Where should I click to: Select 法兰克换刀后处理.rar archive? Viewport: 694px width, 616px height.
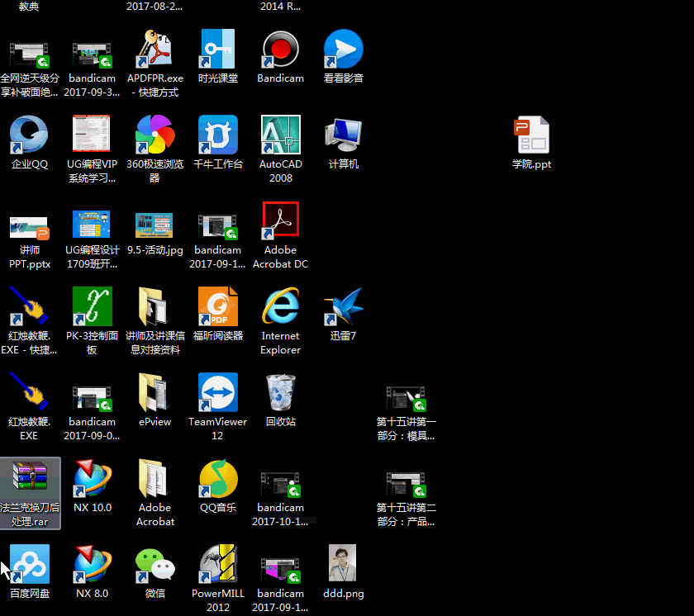coord(30,493)
